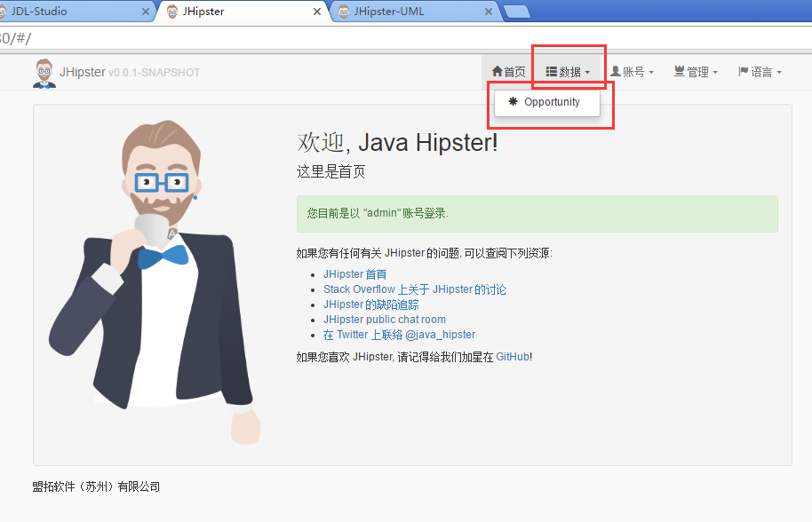The height and width of the screenshot is (522, 812).
Task: Click the asterisk icon beside Opportunity
Action: (x=513, y=102)
